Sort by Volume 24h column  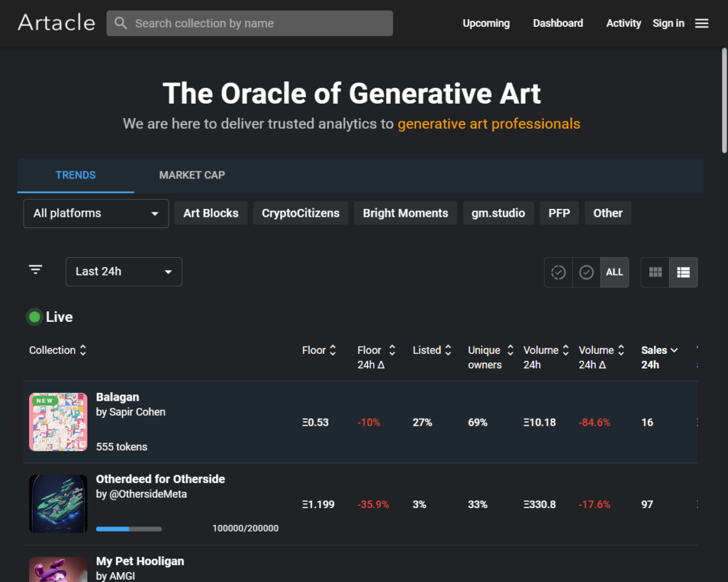tap(546, 357)
